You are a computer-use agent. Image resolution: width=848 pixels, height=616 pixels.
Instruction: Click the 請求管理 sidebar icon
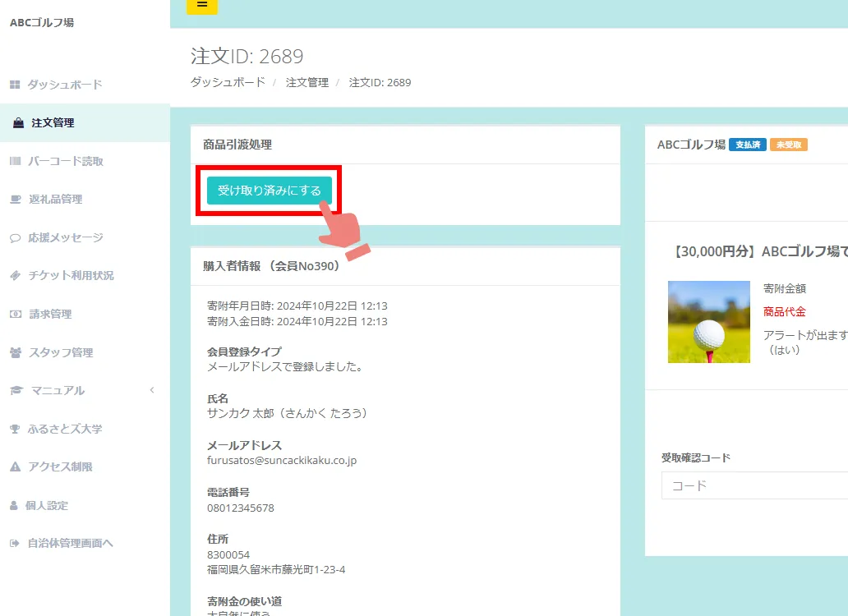coord(15,314)
